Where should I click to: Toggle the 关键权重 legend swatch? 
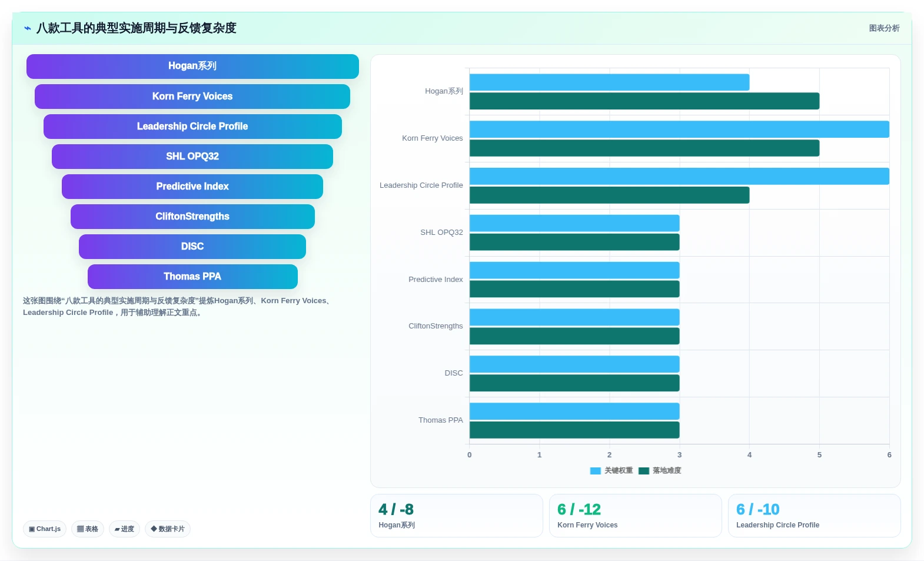pyautogui.click(x=595, y=471)
